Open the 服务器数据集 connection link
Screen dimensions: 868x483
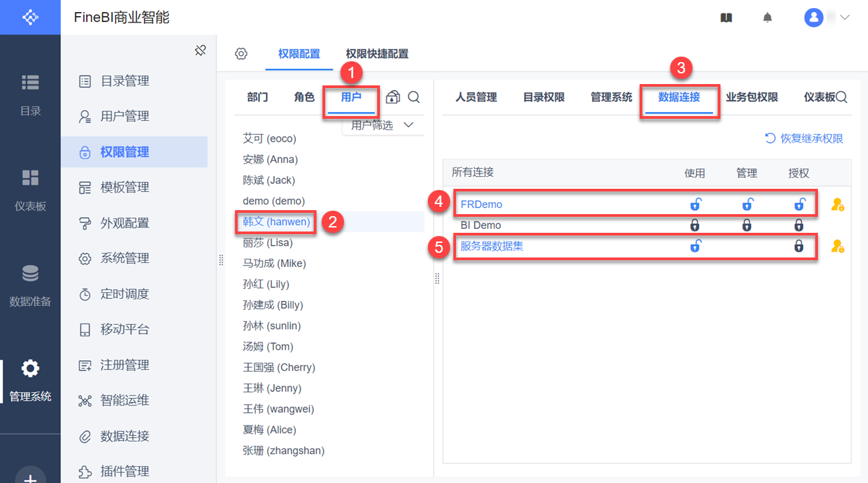click(x=492, y=246)
